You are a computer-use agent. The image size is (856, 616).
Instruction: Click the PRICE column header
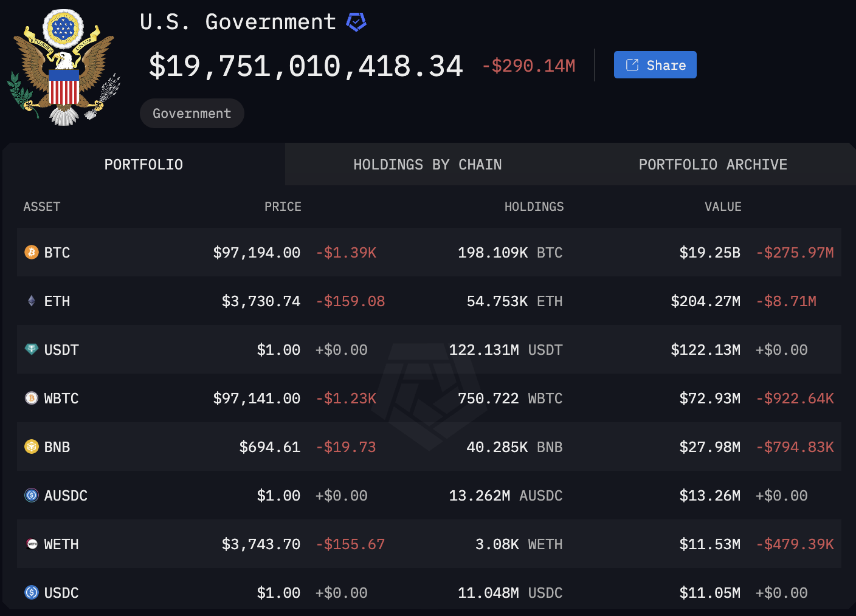(x=283, y=207)
